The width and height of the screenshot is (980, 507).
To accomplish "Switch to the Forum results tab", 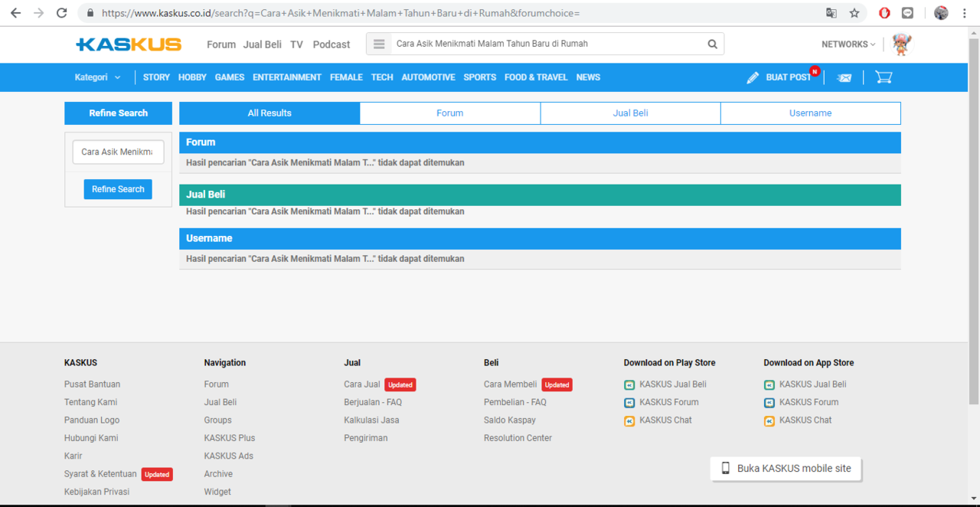I will click(450, 113).
